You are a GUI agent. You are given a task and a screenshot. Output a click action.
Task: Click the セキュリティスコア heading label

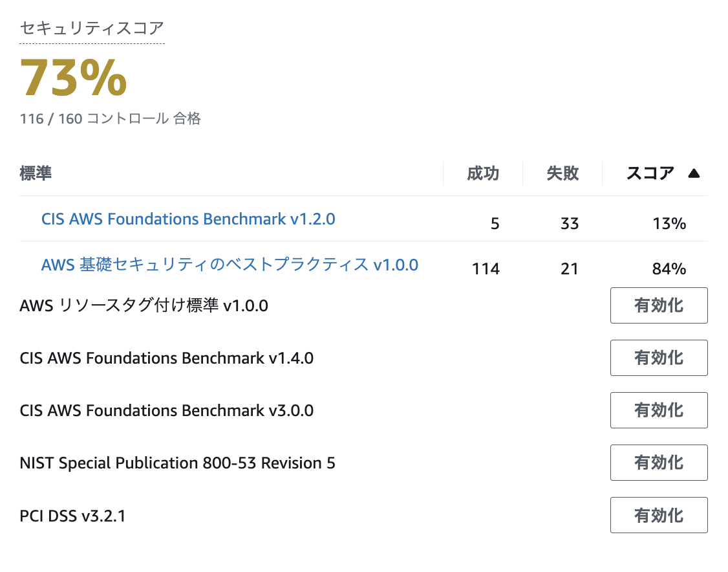(x=92, y=28)
